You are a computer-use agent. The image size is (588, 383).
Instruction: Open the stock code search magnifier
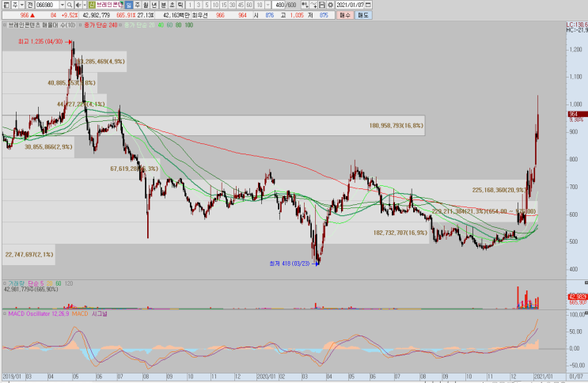tap(70, 5)
